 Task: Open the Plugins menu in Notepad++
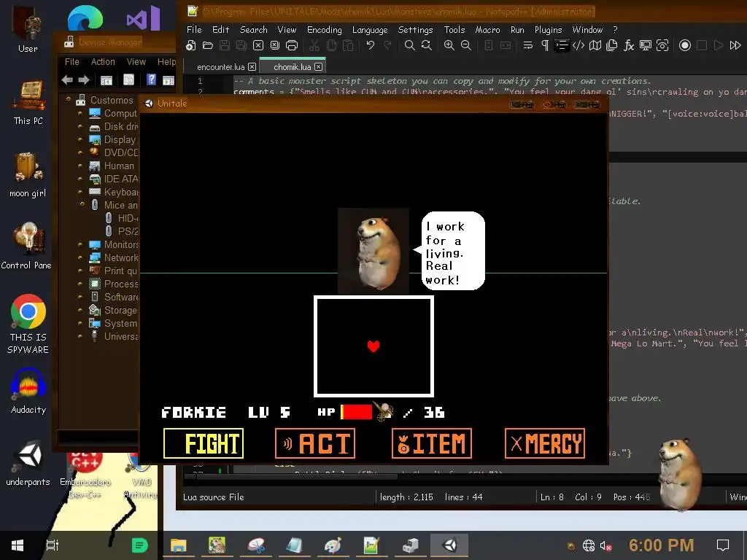(548, 29)
